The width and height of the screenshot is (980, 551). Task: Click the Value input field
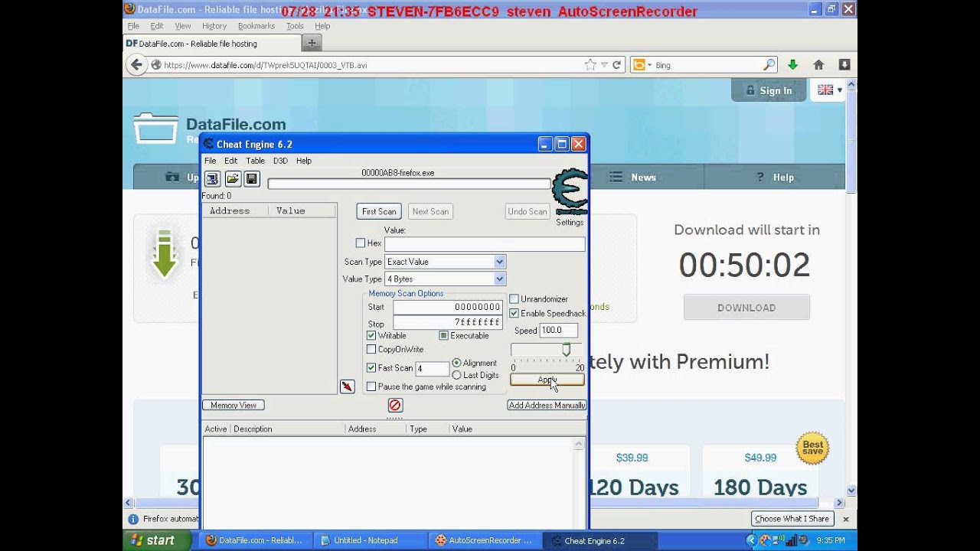[485, 243]
